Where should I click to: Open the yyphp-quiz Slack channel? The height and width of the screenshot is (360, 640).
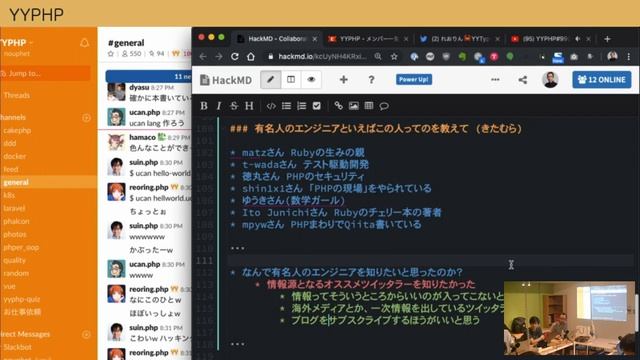(x=22, y=299)
